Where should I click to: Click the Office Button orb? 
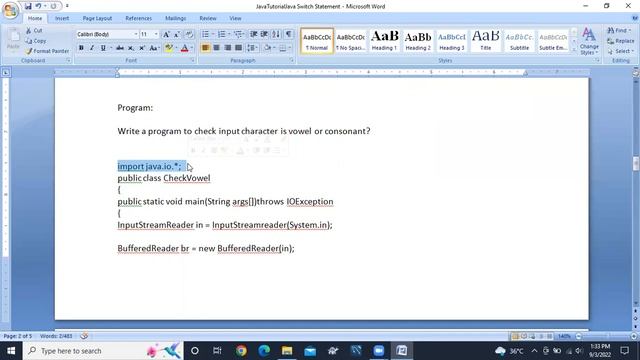coord(11,11)
